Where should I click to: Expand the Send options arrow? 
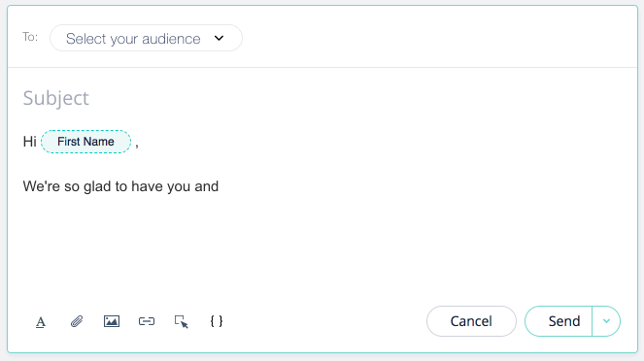(x=606, y=321)
